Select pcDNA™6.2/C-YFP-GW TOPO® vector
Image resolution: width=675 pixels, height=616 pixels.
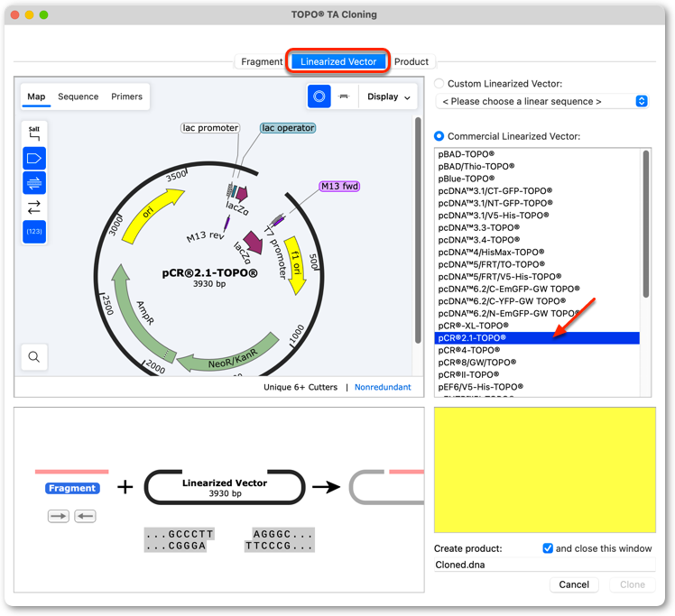[537, 301]
